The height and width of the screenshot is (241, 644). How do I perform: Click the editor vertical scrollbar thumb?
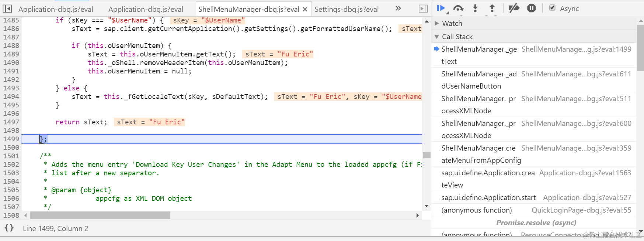[x=427, y=155]
